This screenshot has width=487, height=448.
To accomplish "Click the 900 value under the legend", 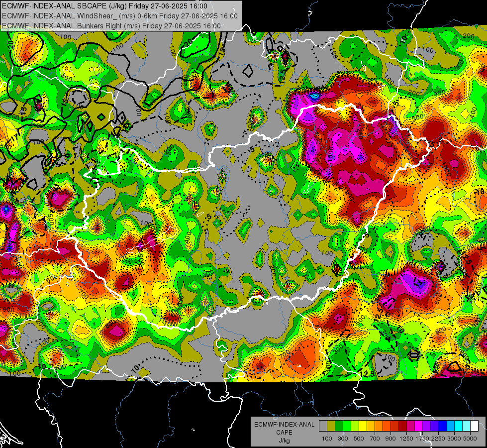I will click(x=390, y=439).
